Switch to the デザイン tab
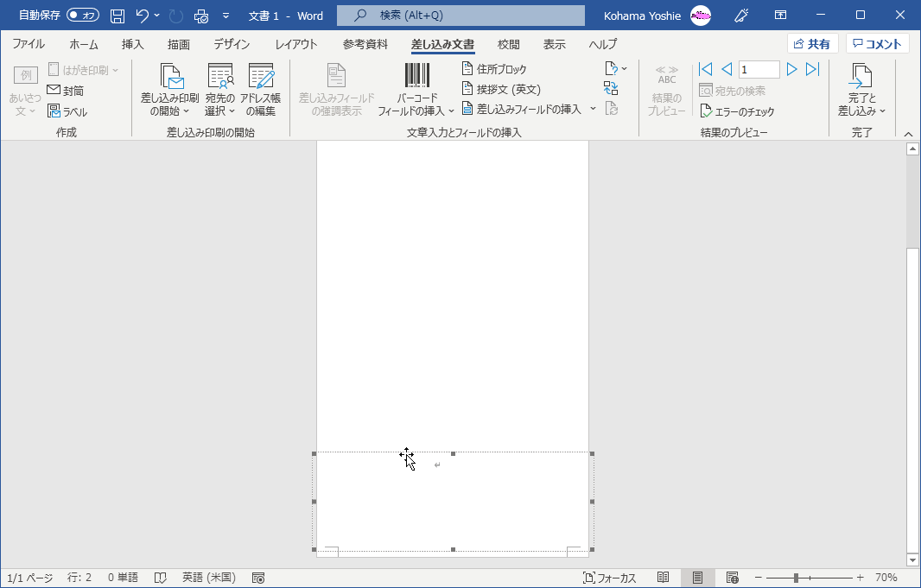 coord(232,44)
